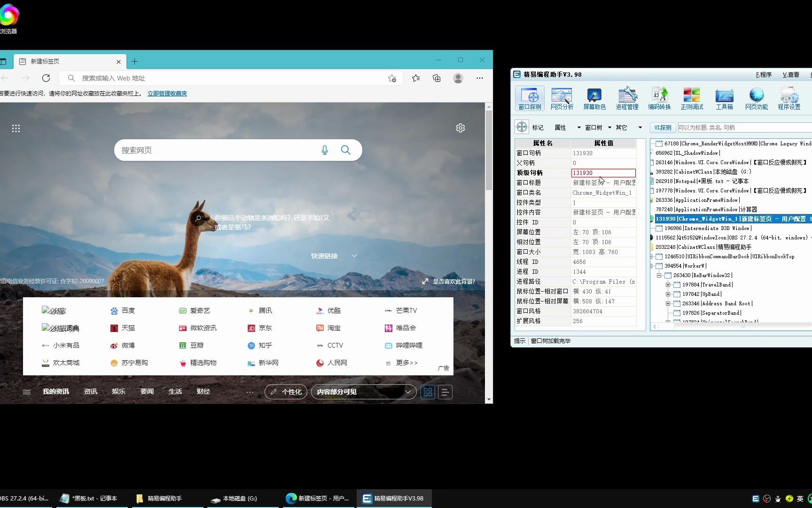Click the 英 input language tray indicator
The width and height of the screenshot is (812, 508).
pos(800,499)
